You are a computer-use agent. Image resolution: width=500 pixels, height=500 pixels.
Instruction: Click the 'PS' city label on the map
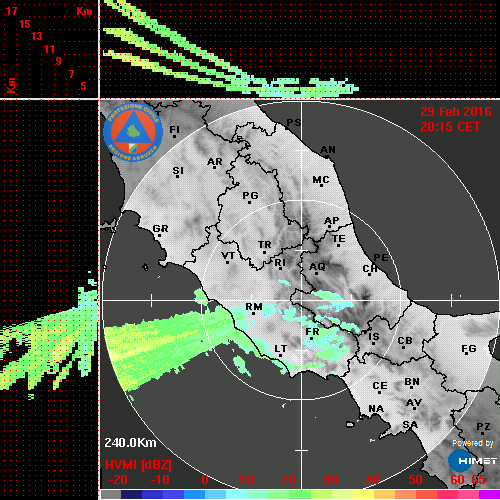coord(294,123)
